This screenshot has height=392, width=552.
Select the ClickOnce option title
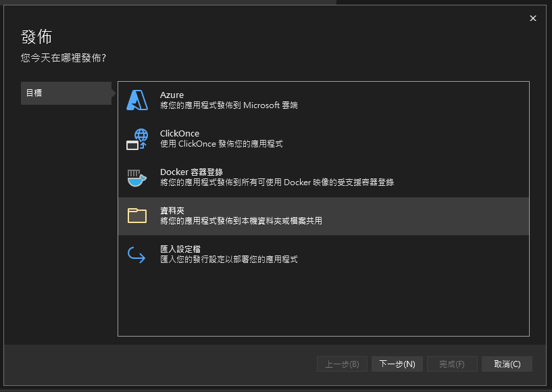[180, 134]
